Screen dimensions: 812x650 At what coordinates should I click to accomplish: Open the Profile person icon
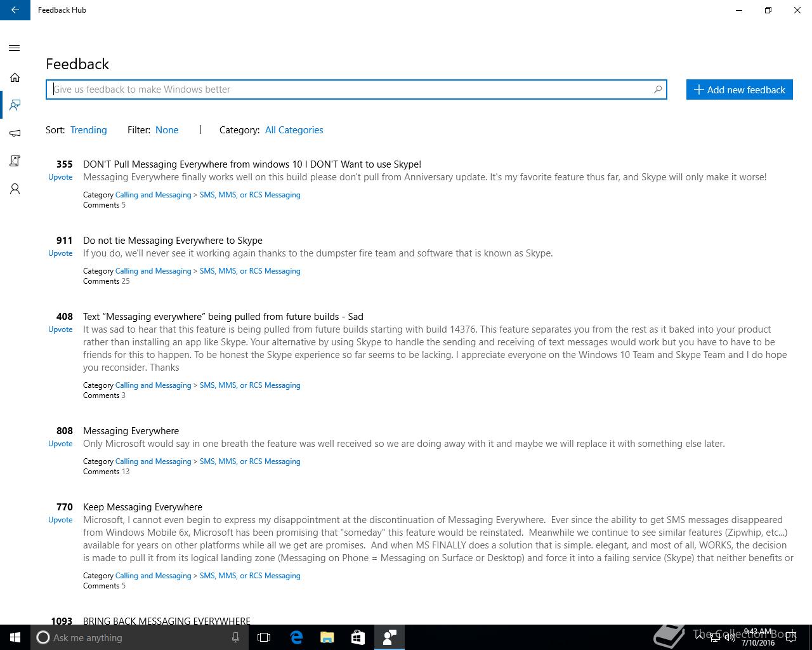pyautogui.click(x=15, y=189)
